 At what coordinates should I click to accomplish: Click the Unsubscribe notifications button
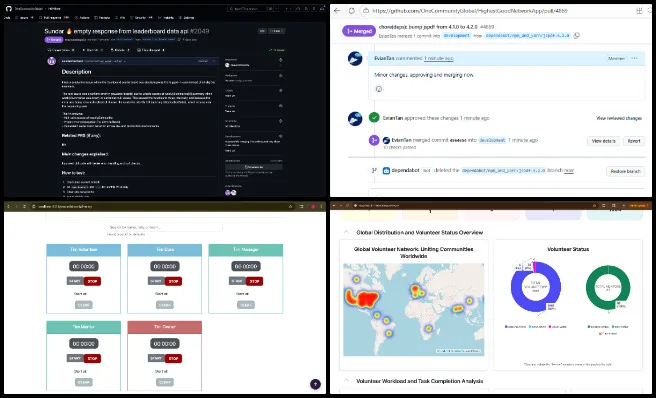[254, 167]
